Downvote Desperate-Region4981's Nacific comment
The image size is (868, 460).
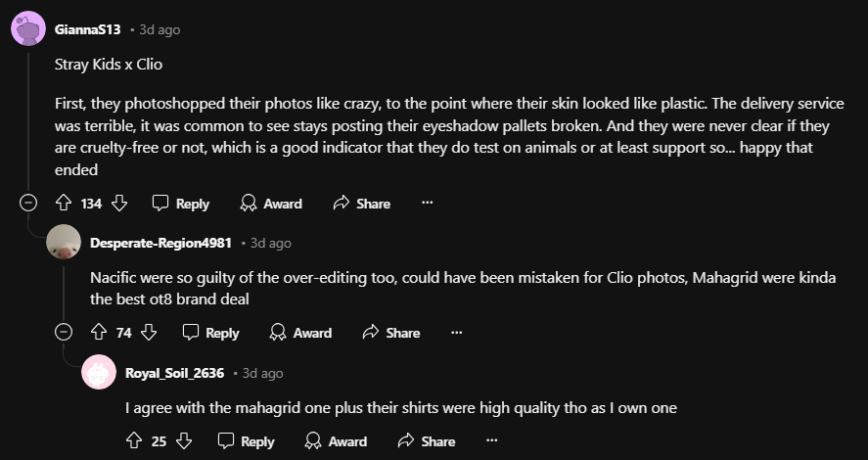coord(149,333)
